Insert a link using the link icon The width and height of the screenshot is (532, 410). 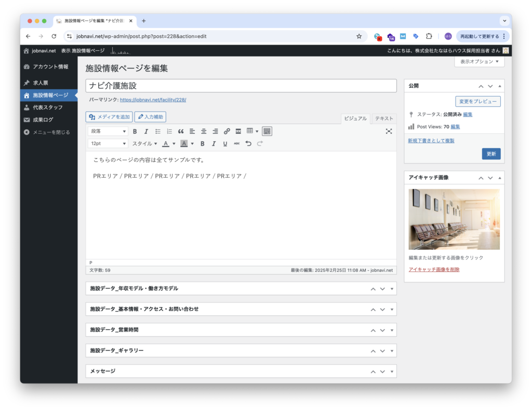[x=227, y=131]
